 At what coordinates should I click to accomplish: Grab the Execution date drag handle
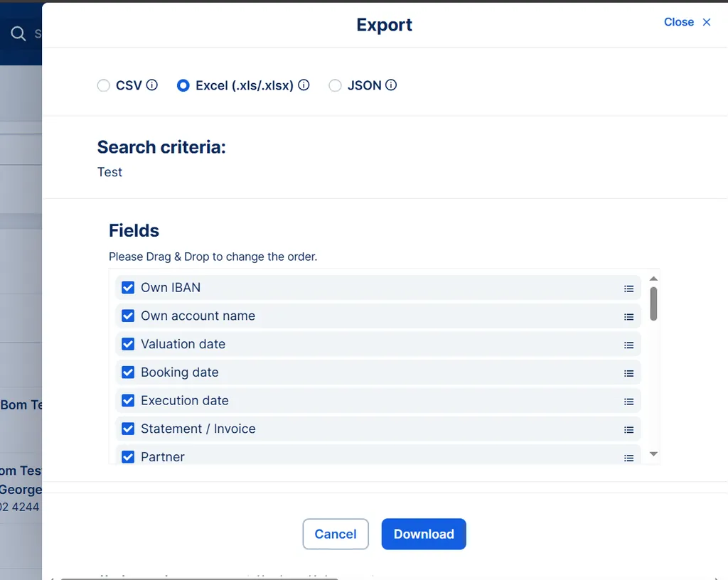628,402
